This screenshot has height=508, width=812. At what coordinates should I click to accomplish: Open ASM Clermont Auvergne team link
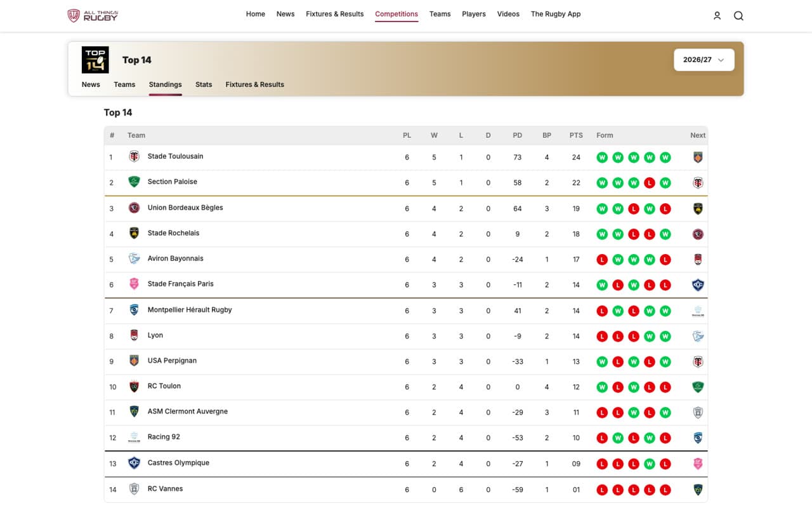[188, 411]
